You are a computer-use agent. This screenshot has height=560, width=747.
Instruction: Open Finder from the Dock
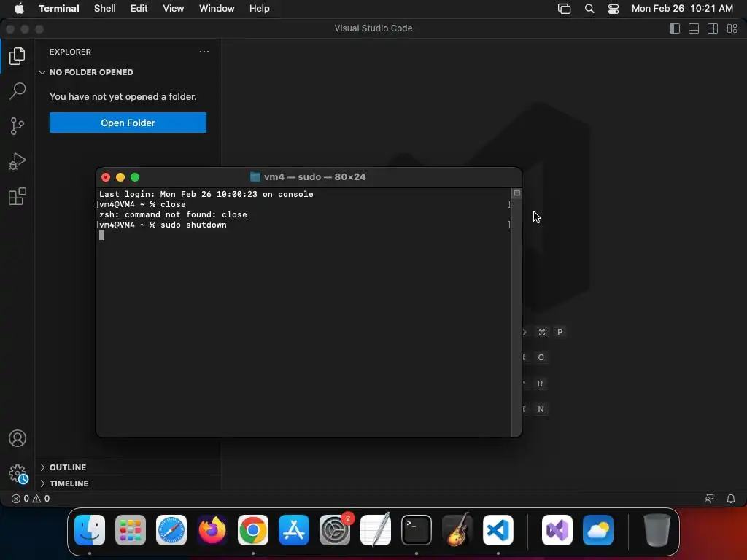tap(90, 530)
